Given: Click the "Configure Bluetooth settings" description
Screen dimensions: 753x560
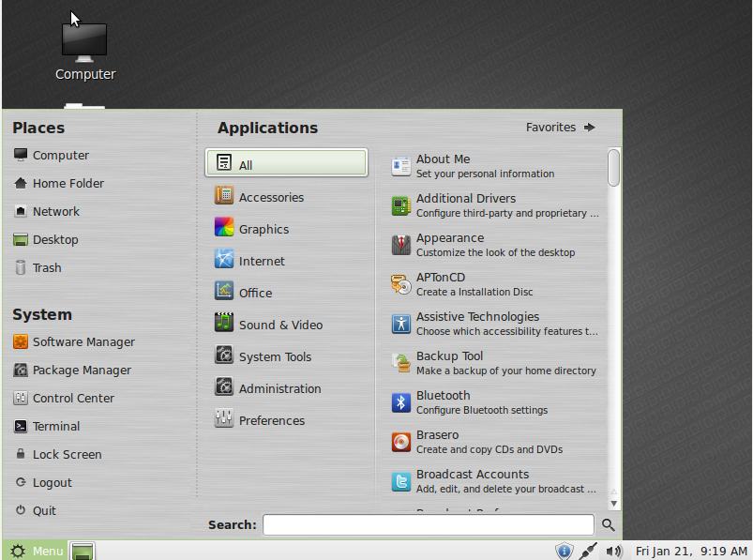Looking at the screenshot, I should (x=482, y=410).
